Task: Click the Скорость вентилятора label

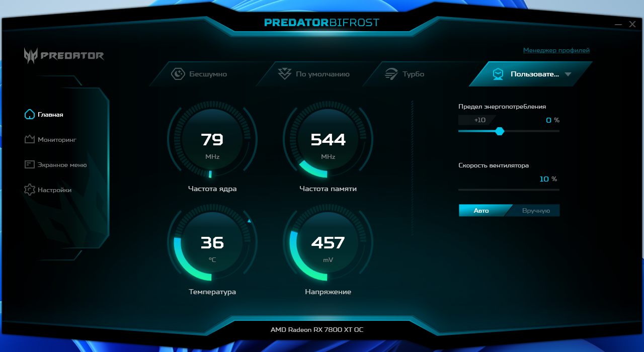Action: click(x=494, y=165)
